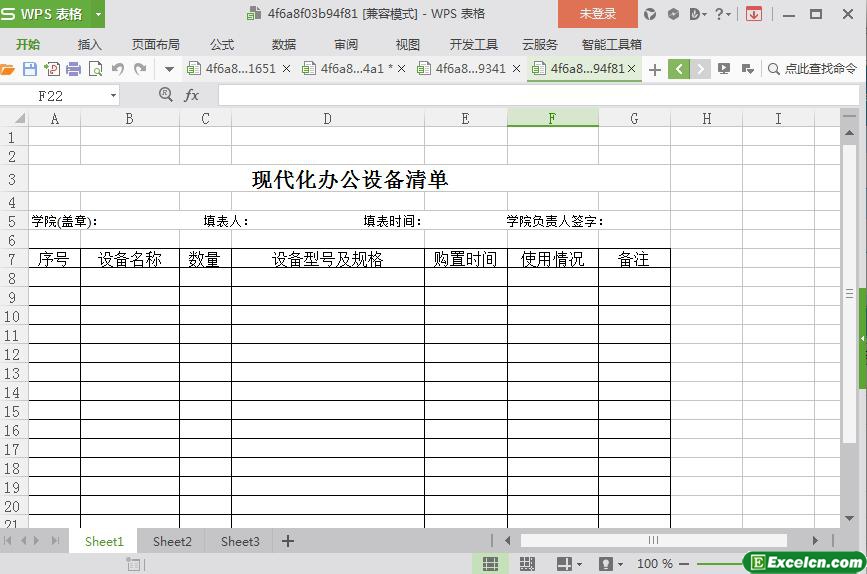Select 设备名称 header cell
Viewport: 867px width, 574px height.
[x=130, y=259]
